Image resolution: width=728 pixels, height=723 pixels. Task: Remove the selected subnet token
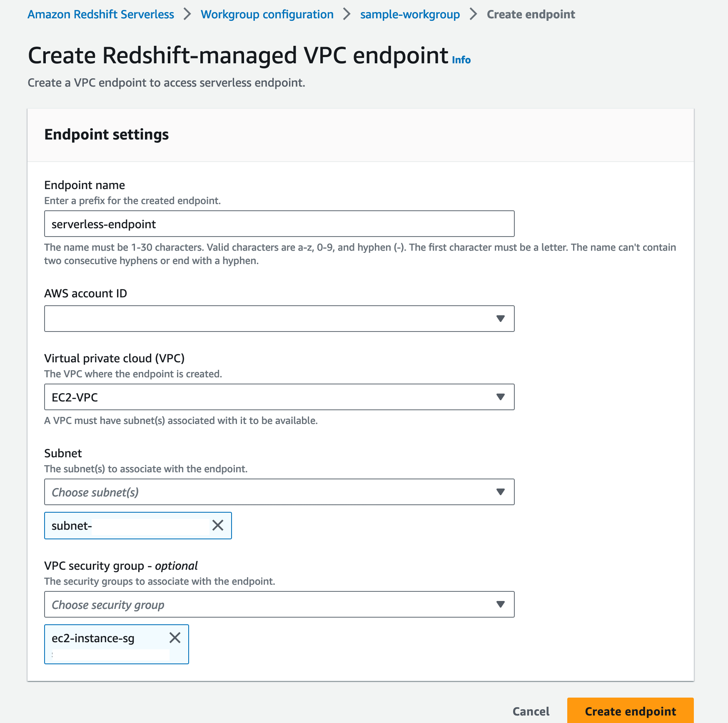tap(218, 525)
